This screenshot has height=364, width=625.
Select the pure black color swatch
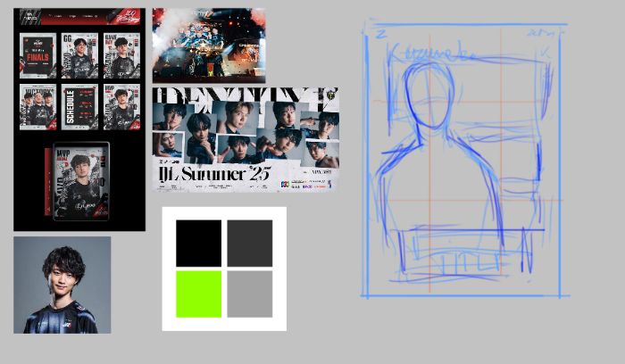[198, 244]
